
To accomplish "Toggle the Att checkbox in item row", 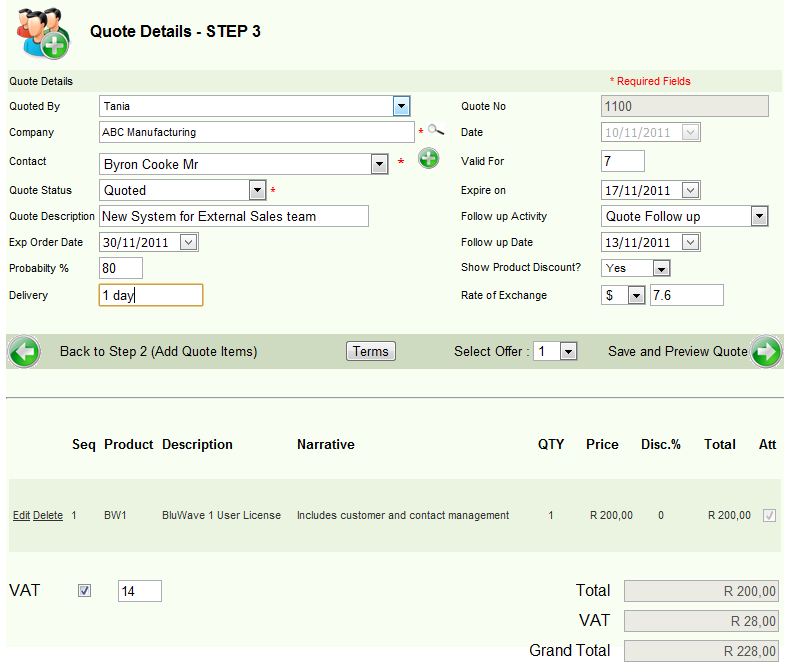I will tap(768, 516).
